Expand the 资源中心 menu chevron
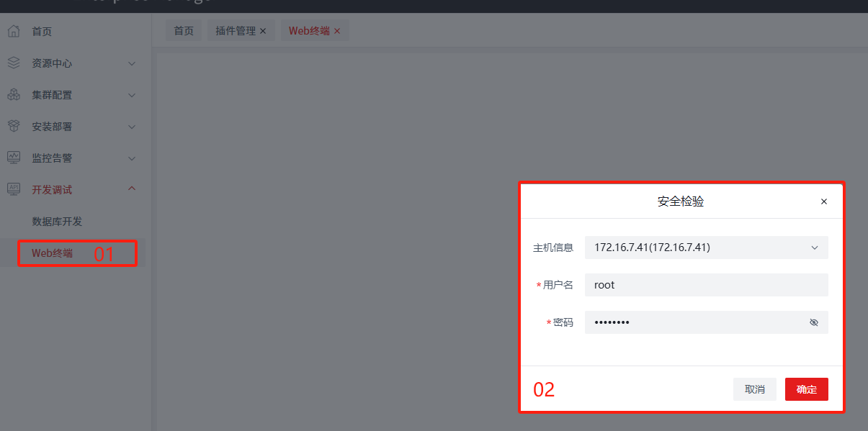The height and width of the screenshot is (431, 868). 132,63
